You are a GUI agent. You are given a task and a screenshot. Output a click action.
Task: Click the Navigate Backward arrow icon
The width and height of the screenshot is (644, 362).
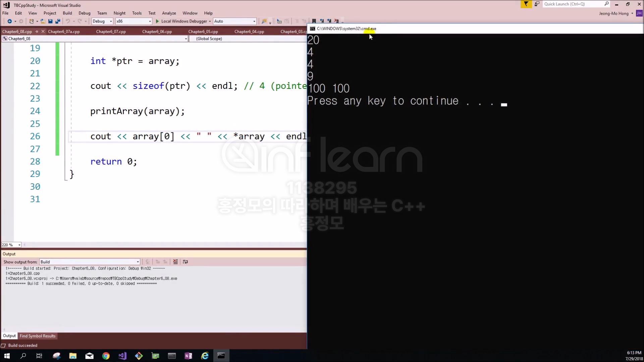click(x=9, y=21)
